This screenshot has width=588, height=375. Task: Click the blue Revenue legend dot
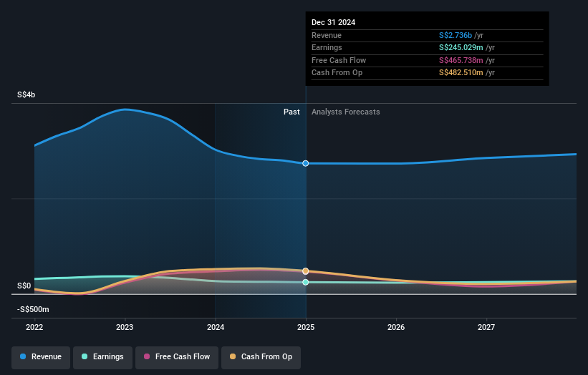pyautogui.click(x=23, y=356)
